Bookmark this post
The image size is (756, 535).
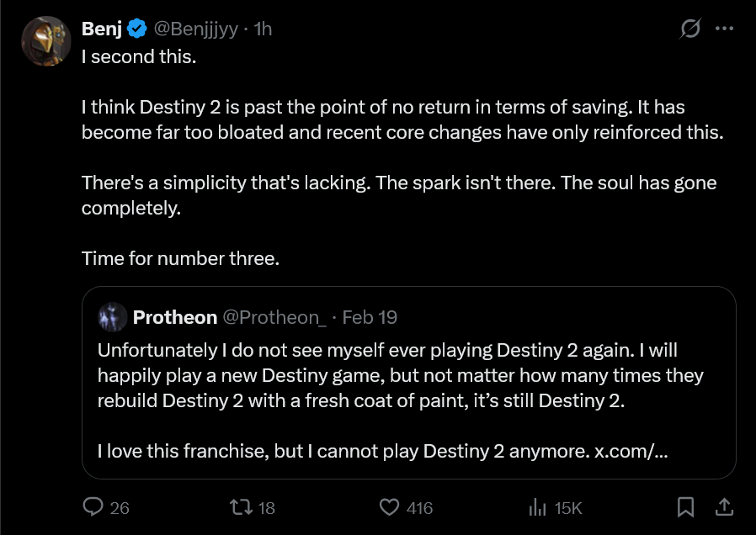coord(686,507)
